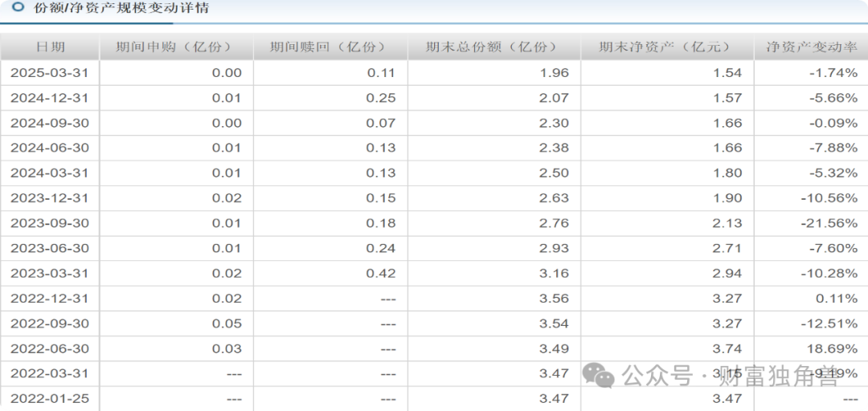Click redemption value 0.42 in 2023-03-31 row
The image size is (868, 411).
point(381,273)
